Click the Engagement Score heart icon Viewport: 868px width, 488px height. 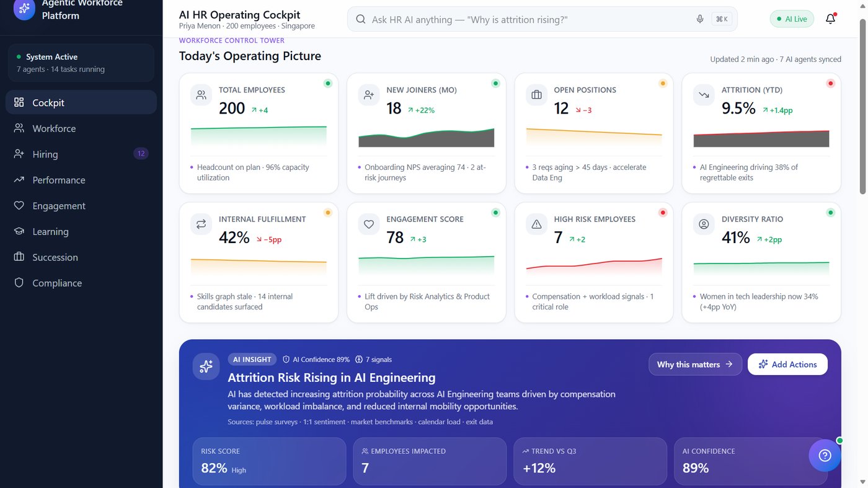(x=369, y=224)
